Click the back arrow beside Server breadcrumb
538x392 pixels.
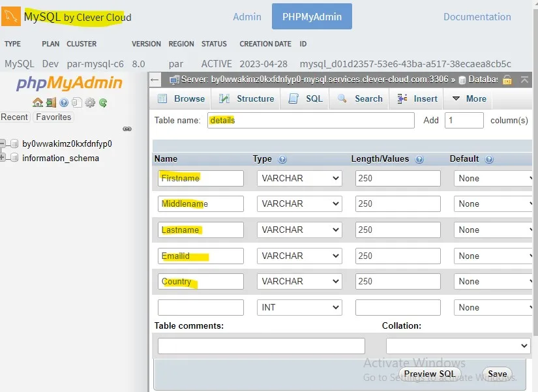click(155, 80)
